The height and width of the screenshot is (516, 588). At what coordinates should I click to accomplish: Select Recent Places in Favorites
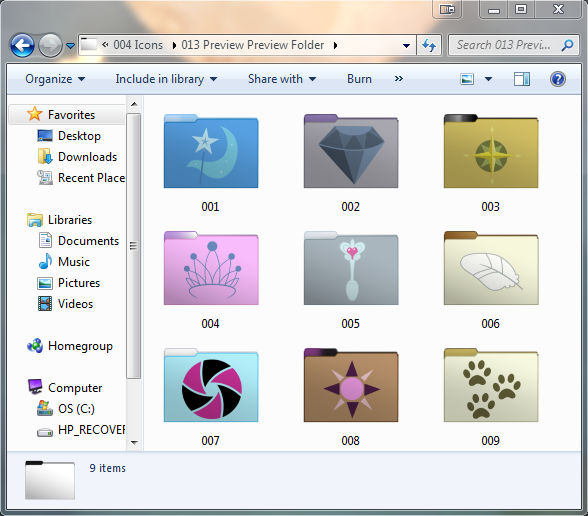pyautogui.click(x=92, y=178)
